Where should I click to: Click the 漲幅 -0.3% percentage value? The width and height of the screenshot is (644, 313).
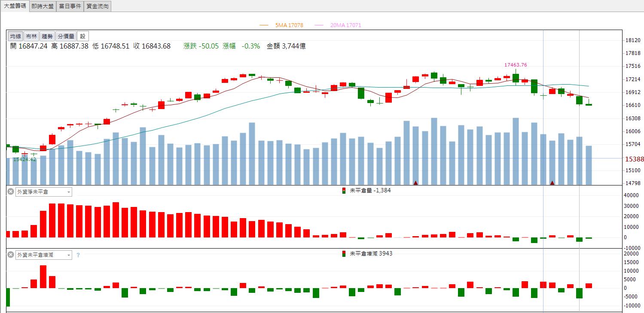click(241, 46)
